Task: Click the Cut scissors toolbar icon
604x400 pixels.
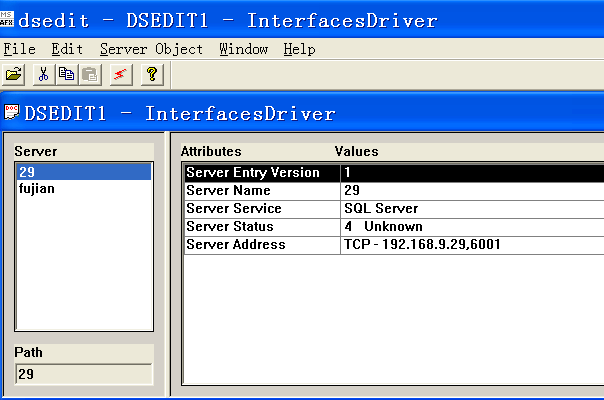Action: coord(44,74)
